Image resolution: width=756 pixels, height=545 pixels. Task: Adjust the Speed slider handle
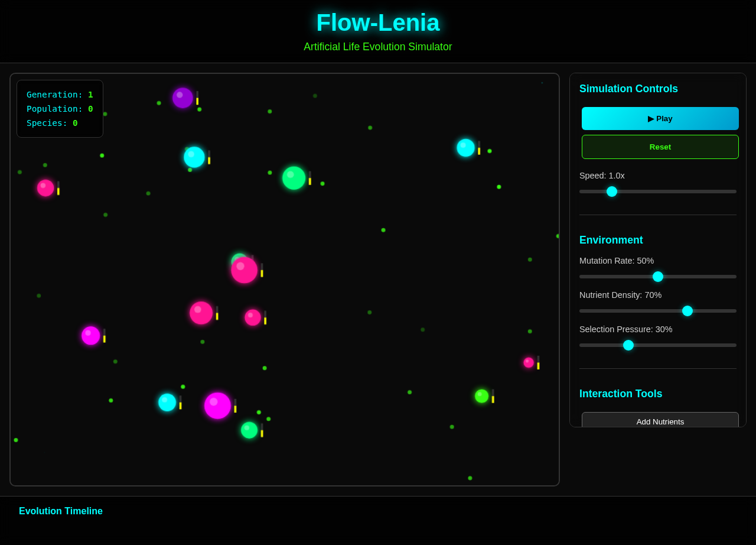tap(612, 191)
